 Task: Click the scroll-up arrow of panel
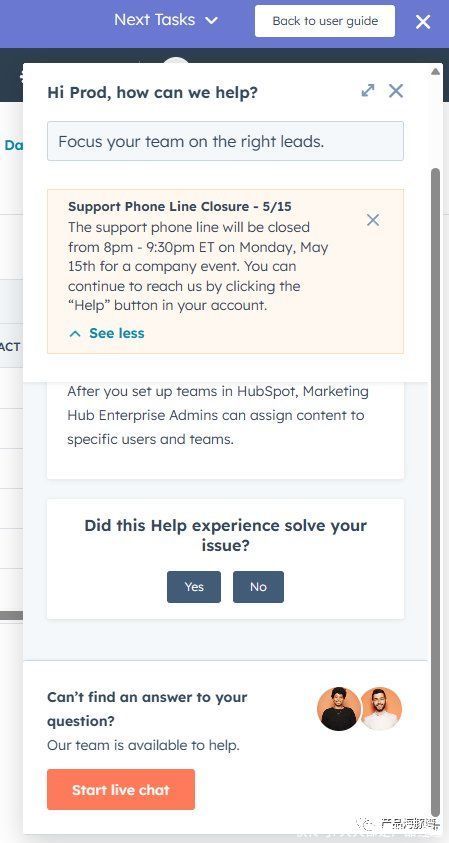click(436, 71)
